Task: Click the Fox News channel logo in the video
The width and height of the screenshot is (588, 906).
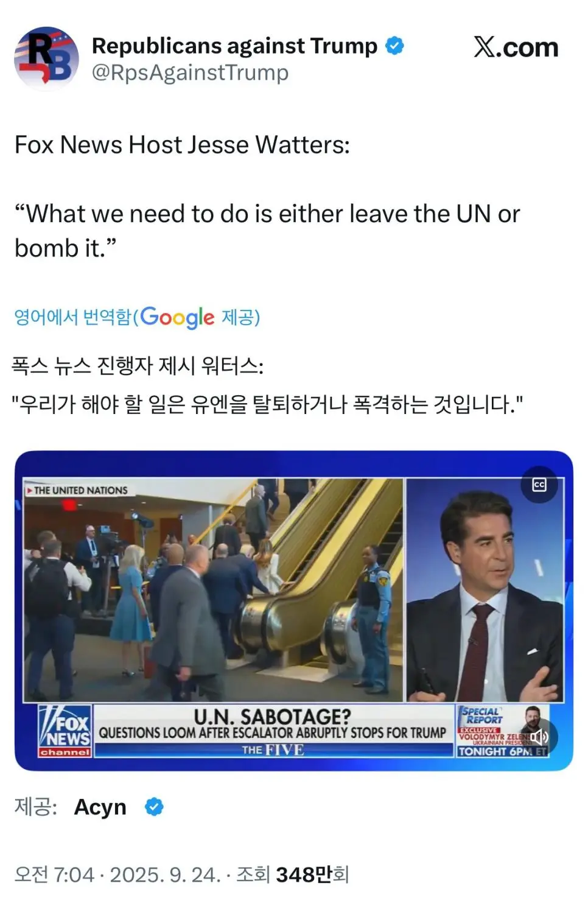Action: 65,731
